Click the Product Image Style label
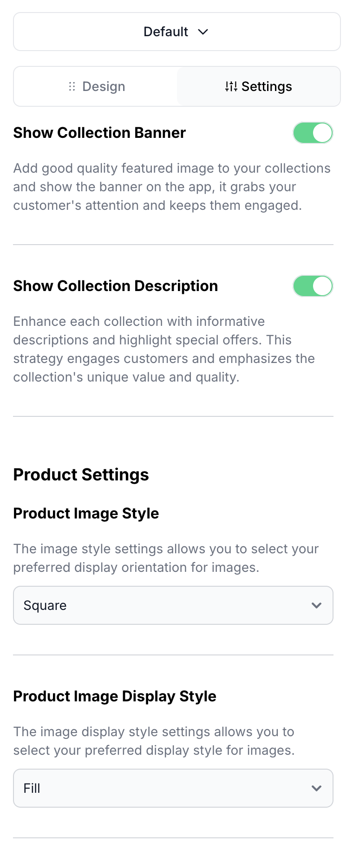The width and height of the screenshot is (353, 868). (x=86, y=513)
